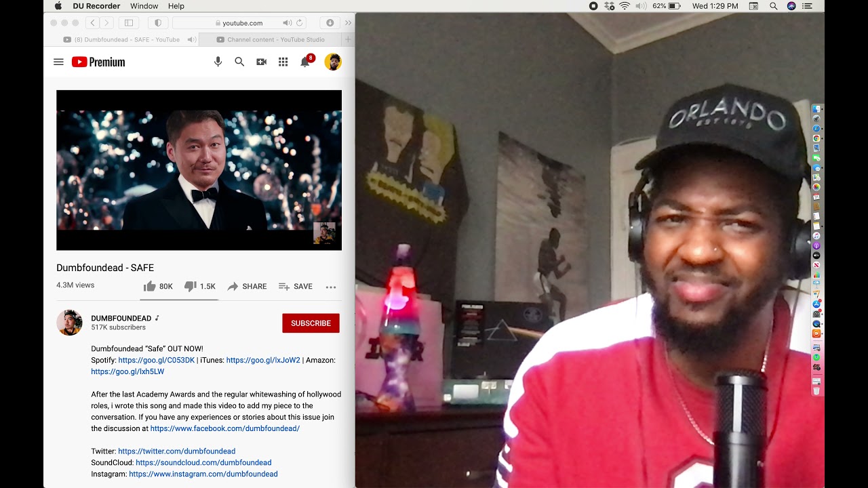Click the video player to pause

[199, 170]
